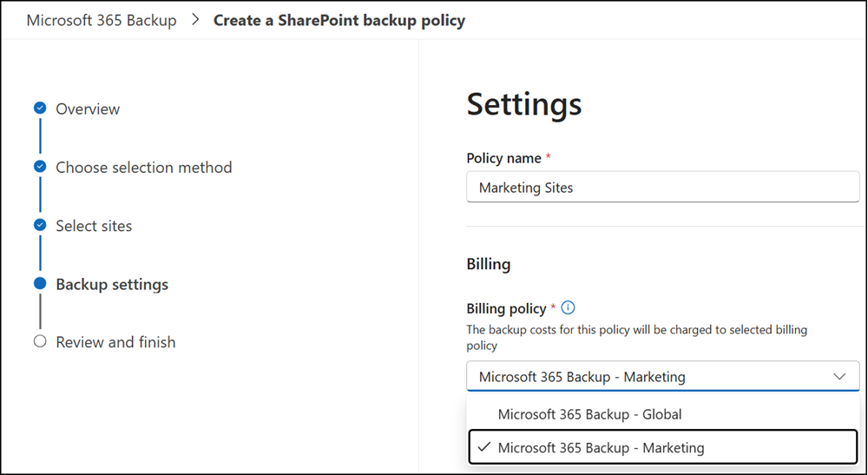Click the Backup settings current step circle

pyautogui.click(x=40, y=283)
